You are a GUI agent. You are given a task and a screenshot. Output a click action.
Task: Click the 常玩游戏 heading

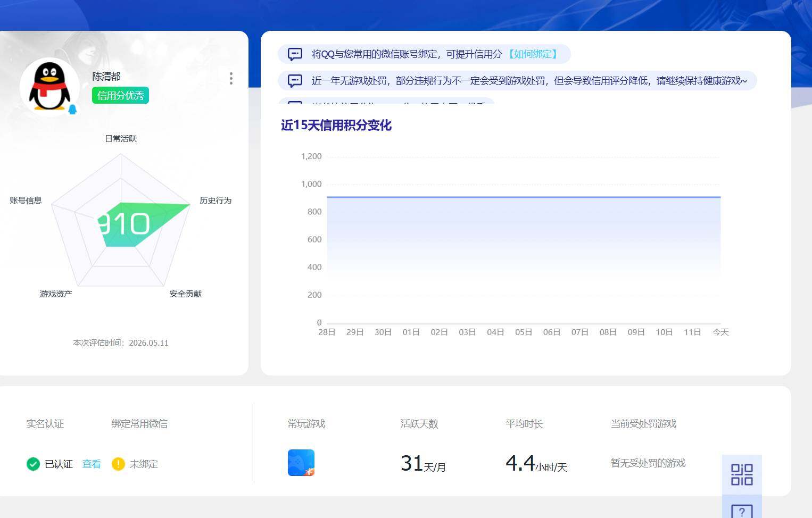click(x=306, y=423)
